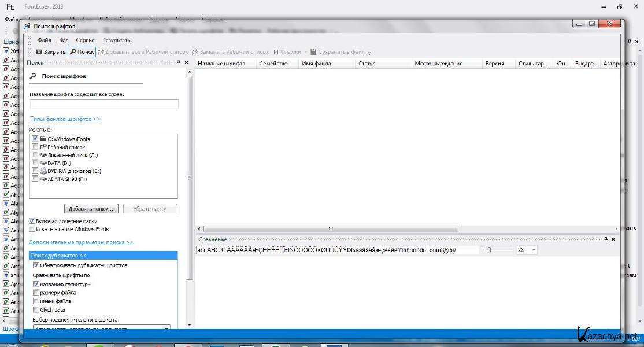Enable the Glyph data comparison checkbox
This screenshot has width=644, height=347.
pyautogui.click(x=36, y=309)
